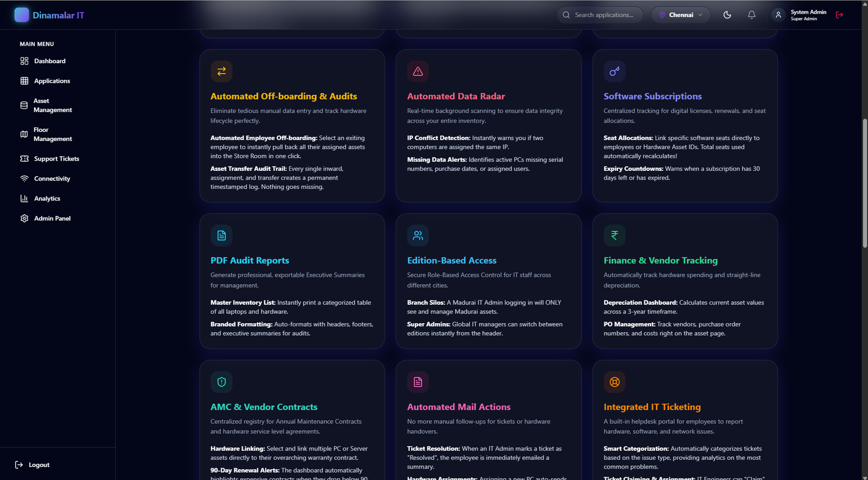Click the warning triangle icon of Automated Data Radar
Image resolution: width=868 pixels, height=480 pixels.
point(418,71)
